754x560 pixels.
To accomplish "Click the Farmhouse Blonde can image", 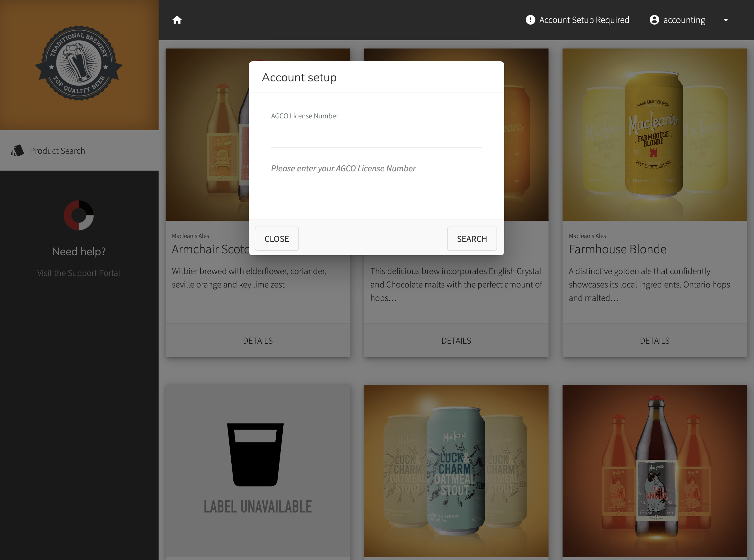I will [x=654, y=135].
